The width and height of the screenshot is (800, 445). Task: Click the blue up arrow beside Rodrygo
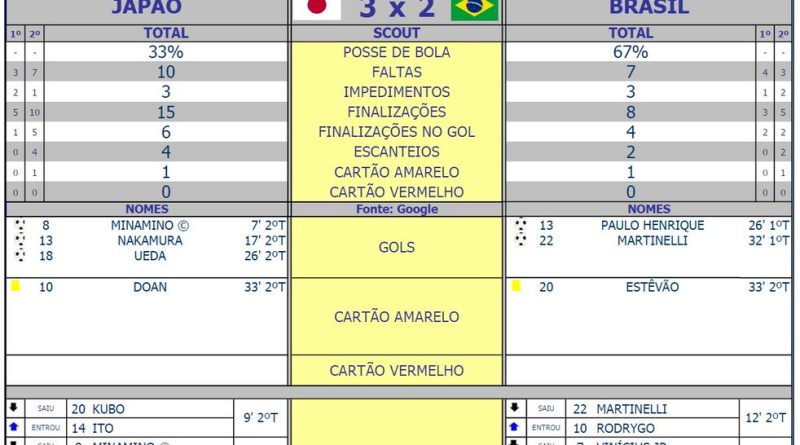click(514, 427)
